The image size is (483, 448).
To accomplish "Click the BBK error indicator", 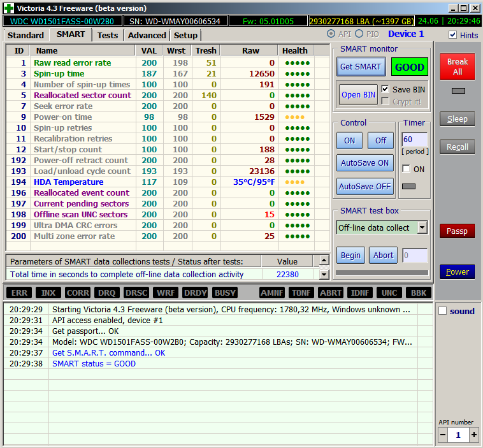I will [418, 293].
